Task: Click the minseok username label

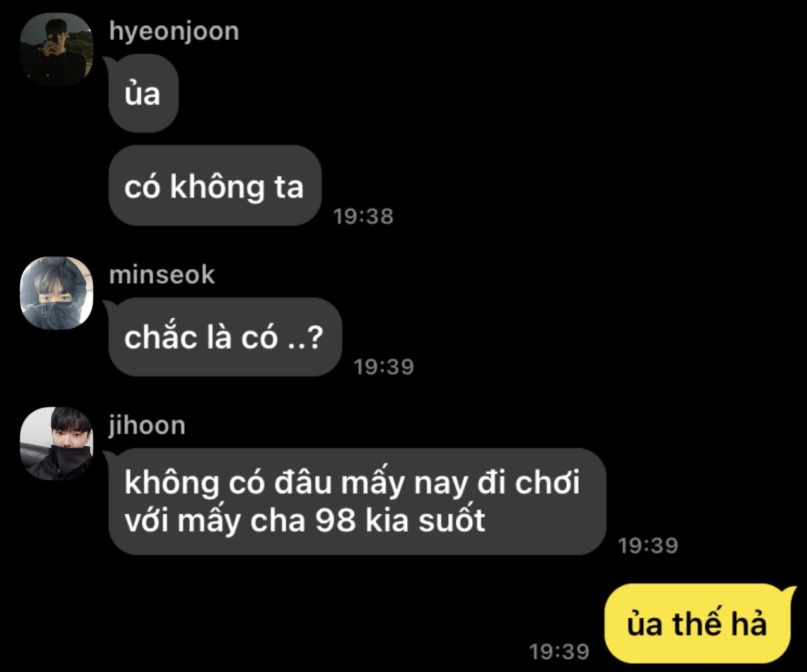Action: point(162,275)
